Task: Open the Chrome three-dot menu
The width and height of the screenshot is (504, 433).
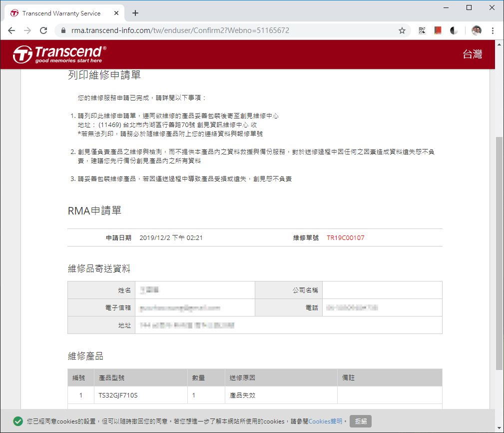Action: [494, 30]
